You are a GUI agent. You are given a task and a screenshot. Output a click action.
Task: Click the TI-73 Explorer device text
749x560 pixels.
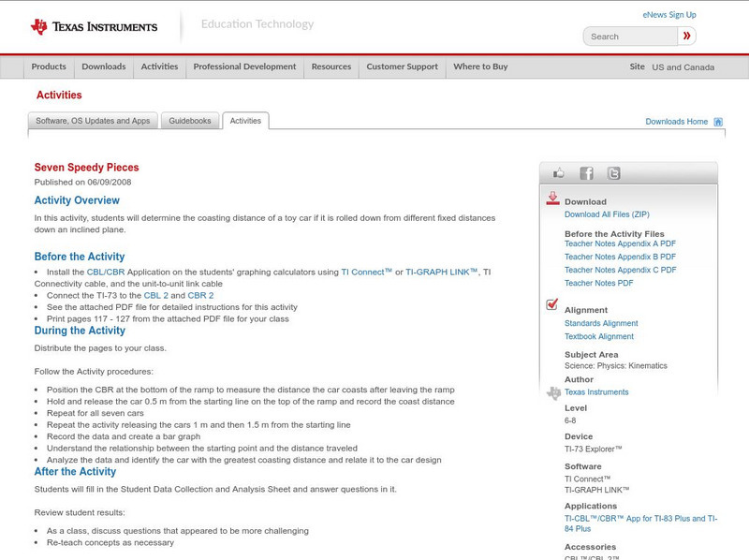594,449
